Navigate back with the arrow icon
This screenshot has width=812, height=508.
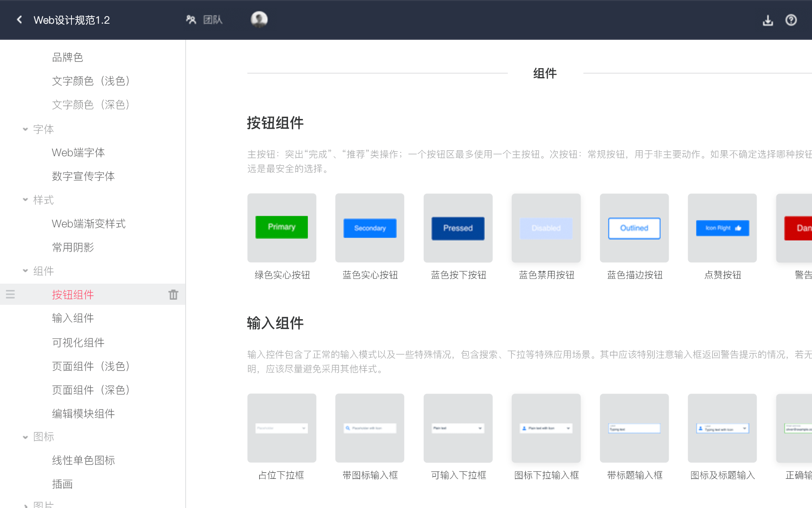click(19, 20)
